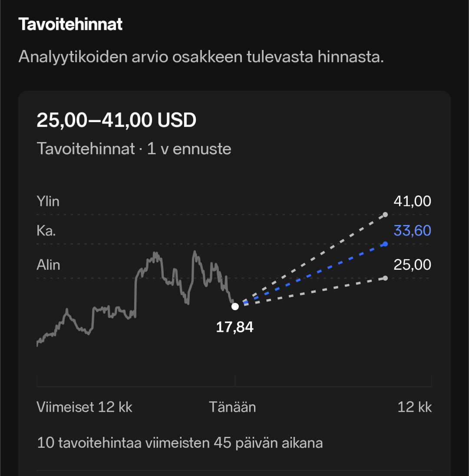Image resolution: width=469 pixels, height=476 pixels.
Task: Select the 25,00–41,00 USD price range
Action: point(116,120)
